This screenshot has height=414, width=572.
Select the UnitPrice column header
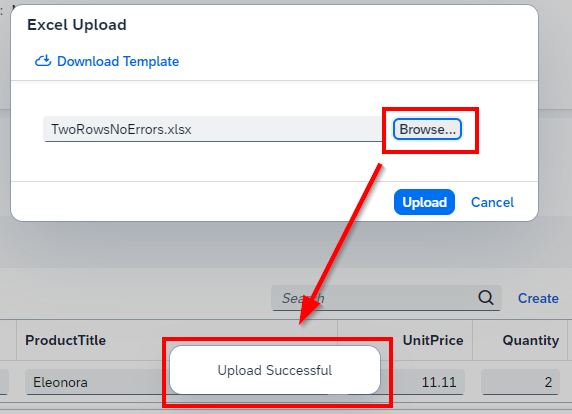[433, 340]
